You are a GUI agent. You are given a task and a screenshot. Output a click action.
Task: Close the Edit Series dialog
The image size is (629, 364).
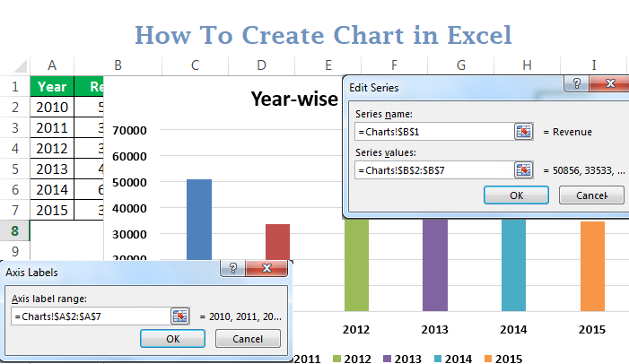point(607,84)
